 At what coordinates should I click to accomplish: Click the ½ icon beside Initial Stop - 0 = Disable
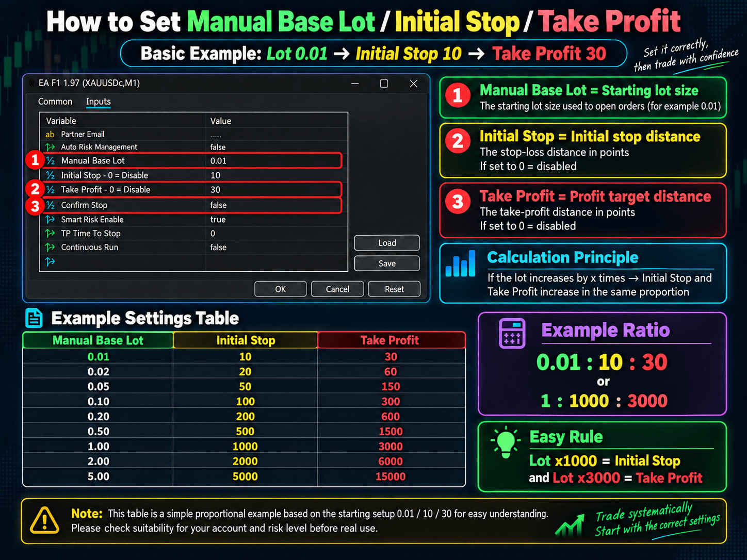[x=50, y=175]
